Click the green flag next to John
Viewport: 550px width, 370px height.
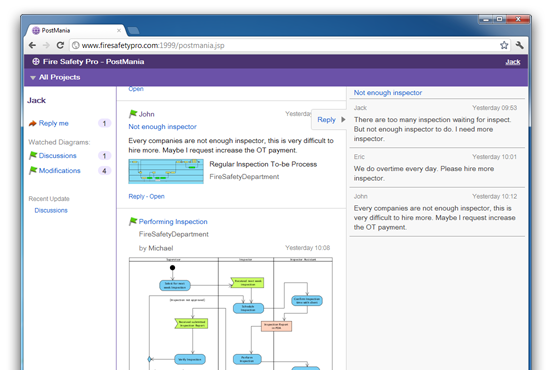pos(133,114)
